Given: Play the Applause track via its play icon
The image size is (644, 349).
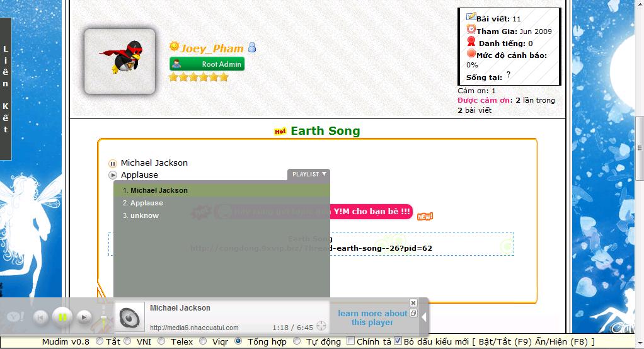Looking at the screenshot, I should coord(113,175).
